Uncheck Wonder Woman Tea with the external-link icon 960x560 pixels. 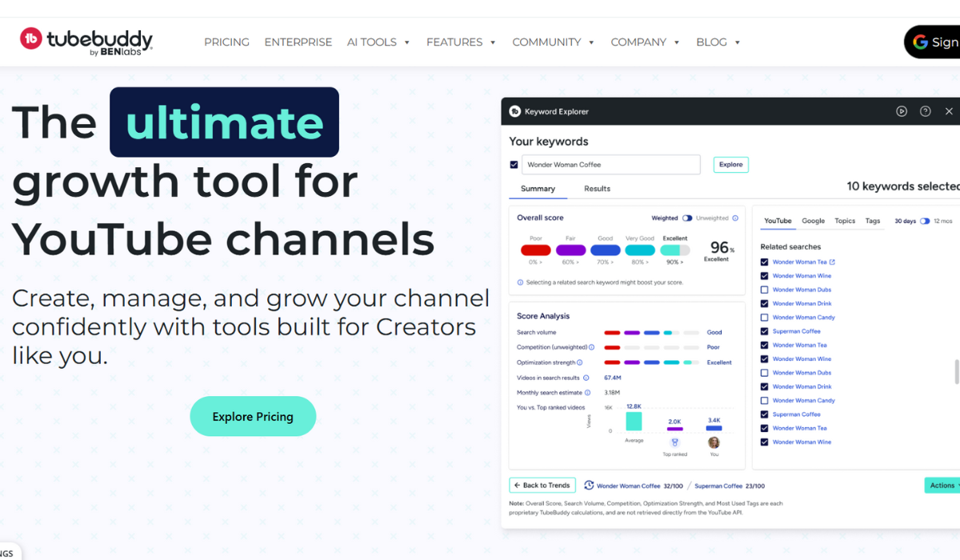[x=765, y=262]
